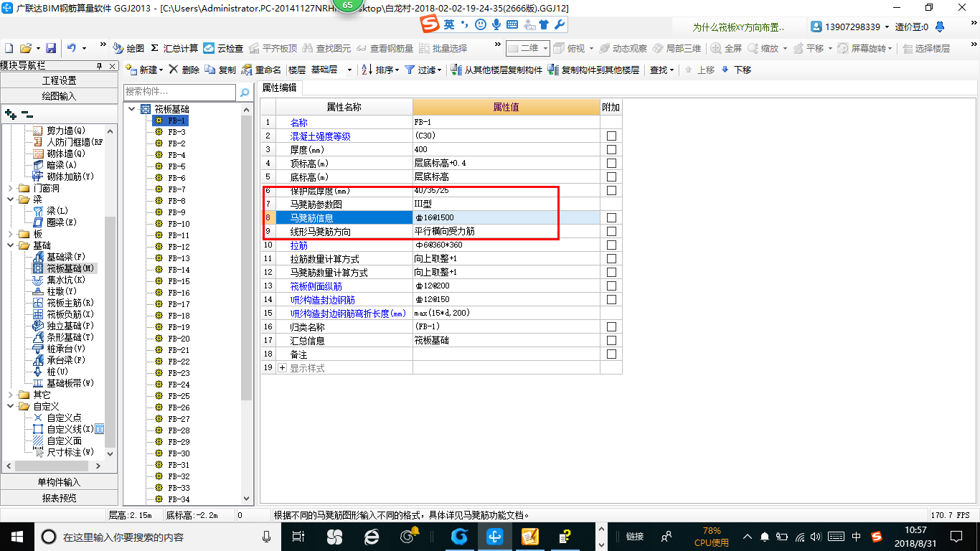The height and width of the screenshot is (551, 980).
Task: Toggle checkbox for 混凝土强度等级 row
Action: 611,136
